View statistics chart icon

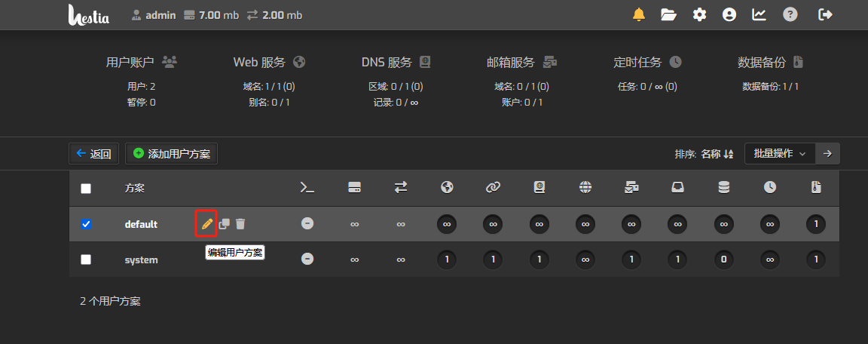point(759,14)
